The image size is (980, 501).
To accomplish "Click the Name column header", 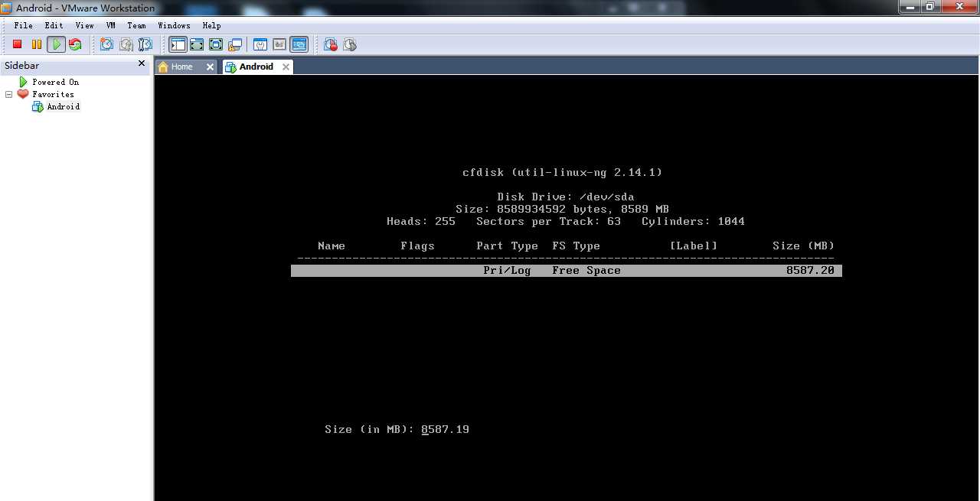I will coord(332,246).
